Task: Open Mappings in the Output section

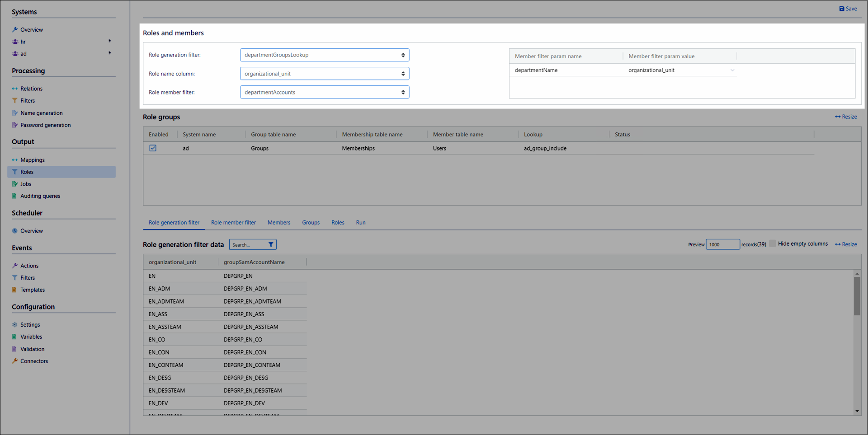Action: click(32, 160)
